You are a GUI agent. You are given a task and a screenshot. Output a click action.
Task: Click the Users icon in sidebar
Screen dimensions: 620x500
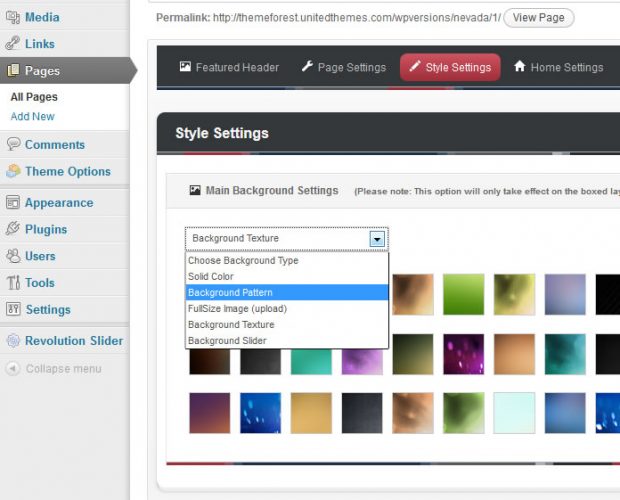13,257
